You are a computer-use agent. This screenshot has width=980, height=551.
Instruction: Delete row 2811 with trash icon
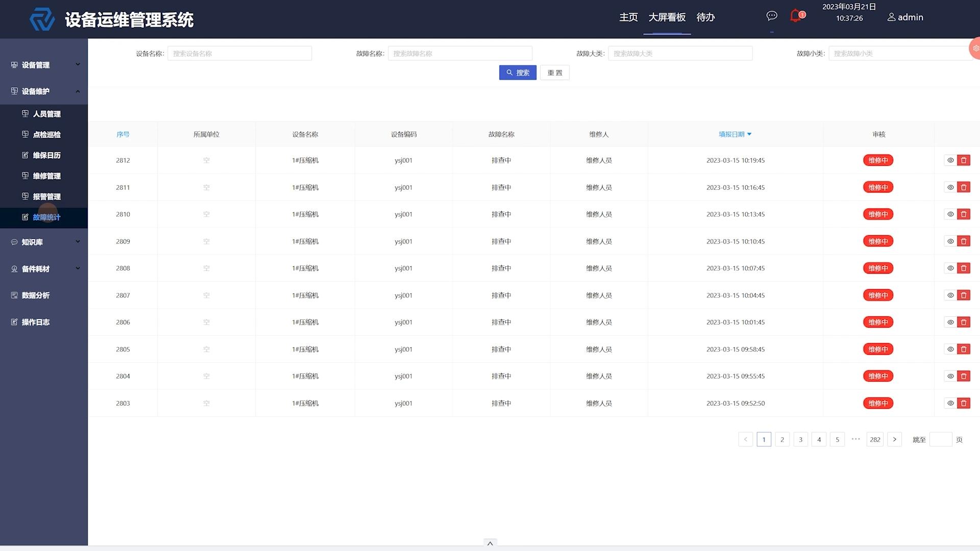tap(964, 187)
